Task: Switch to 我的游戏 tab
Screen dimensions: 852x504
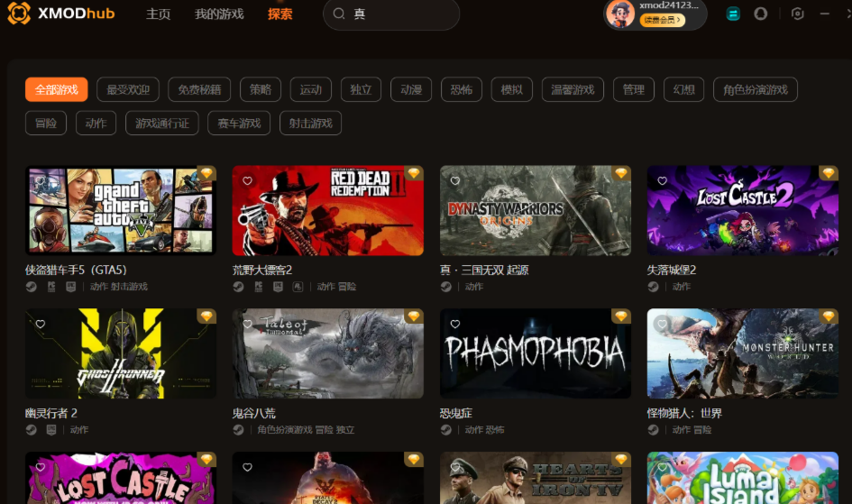Action: point(219,14)
